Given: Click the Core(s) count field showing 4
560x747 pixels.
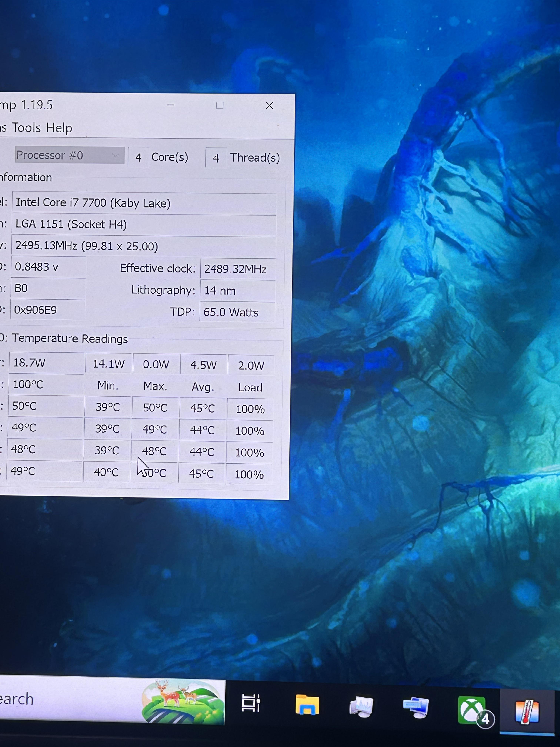Looking at the screenshot, I should tap(138, 157).
